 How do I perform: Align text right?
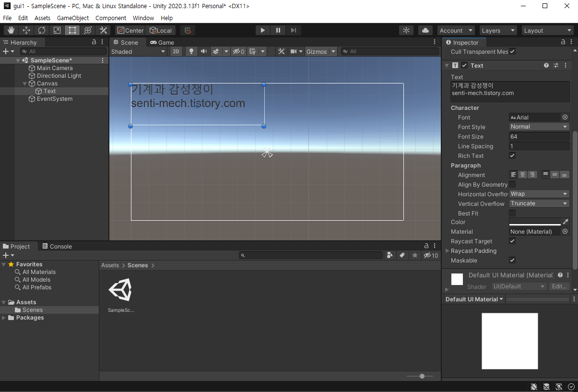tap(532, 175)
